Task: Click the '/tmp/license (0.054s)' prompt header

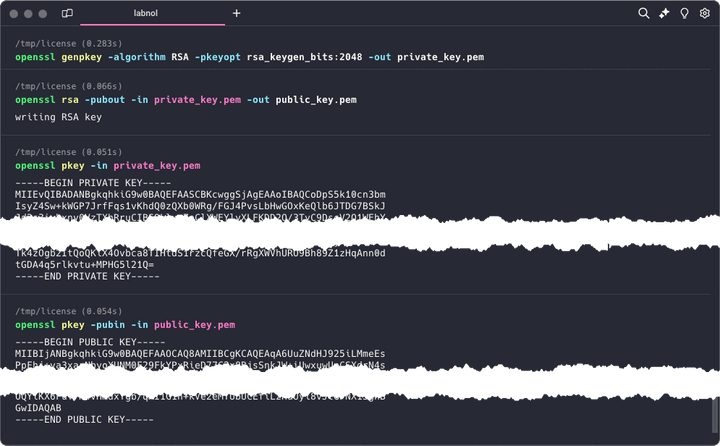Action: 68,311
